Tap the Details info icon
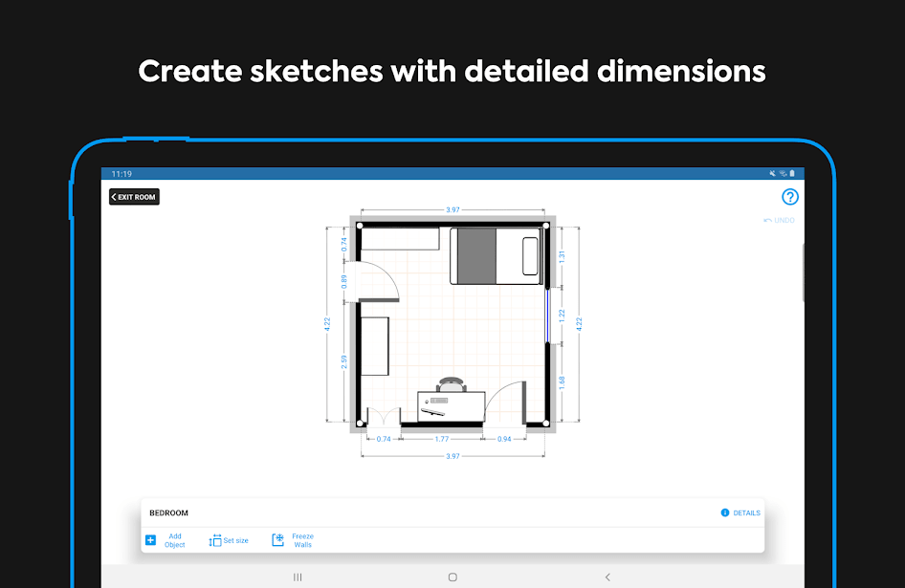905x588 pixels. pyautogui.click(x=725, y=513)
